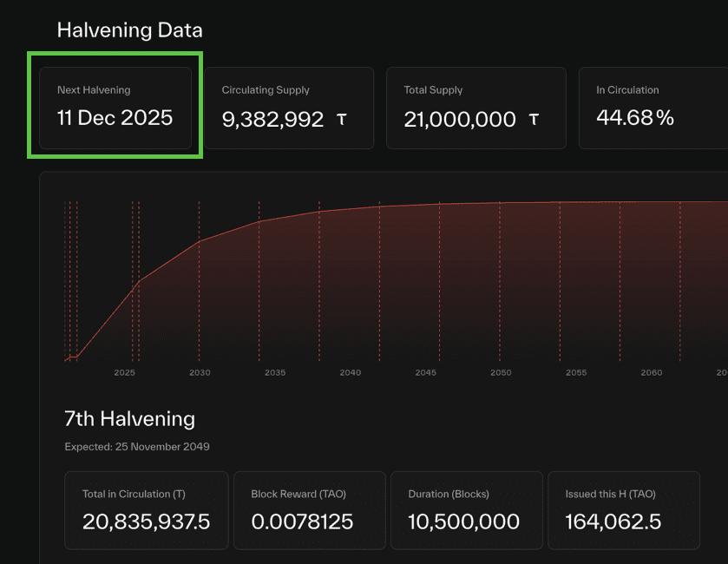Select the 9,382,992 circulating supply value

click(x=272, y=119)
